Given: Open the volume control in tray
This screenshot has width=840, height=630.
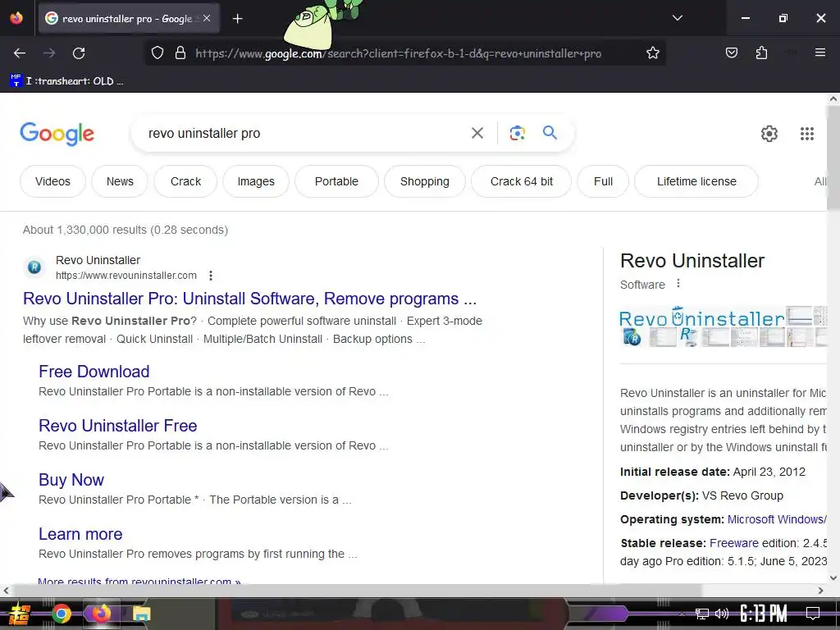Looking at the screenshot, I should (722, 614).
